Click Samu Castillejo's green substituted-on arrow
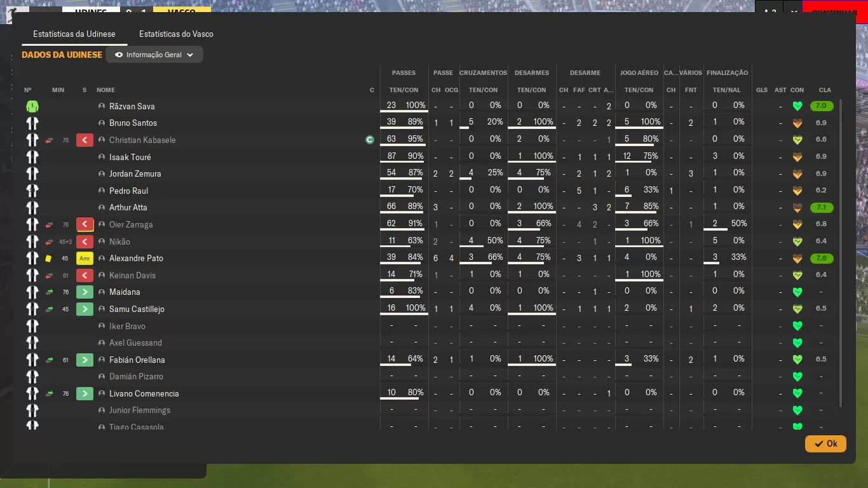The width and height of the screenshot is (868, 488). (85, 309)
